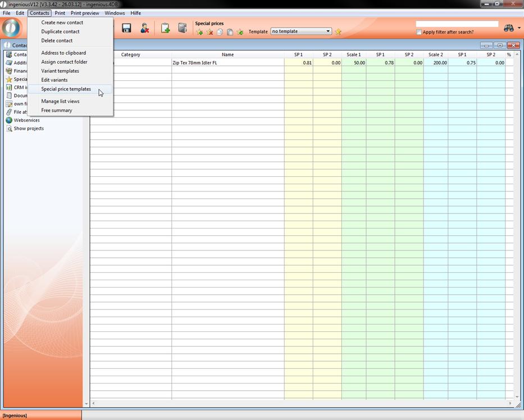Click 'Manage list views' menu entry
Image resolution: width=524 pixels, height=420 pixels.
[60, 101]
